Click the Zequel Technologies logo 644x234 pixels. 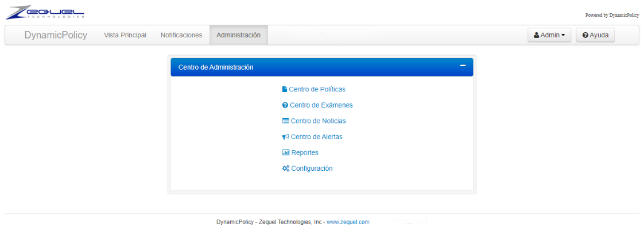tap(45, 12)
